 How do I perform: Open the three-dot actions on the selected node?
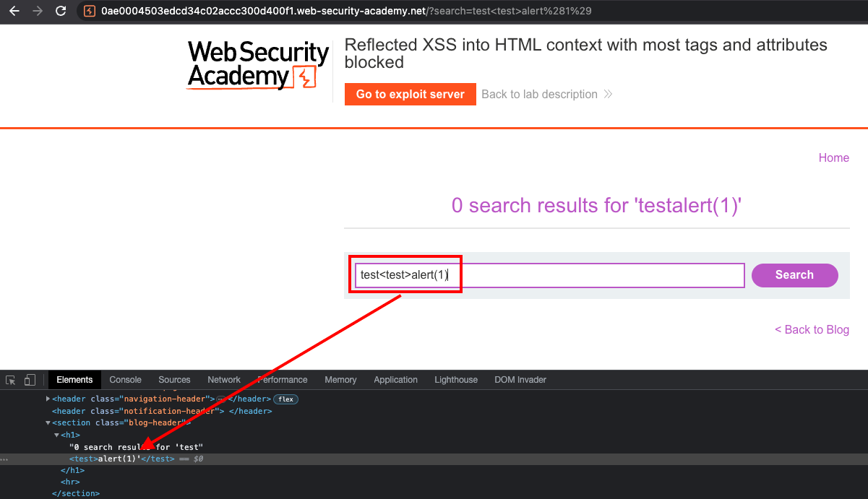click(4, 459)
